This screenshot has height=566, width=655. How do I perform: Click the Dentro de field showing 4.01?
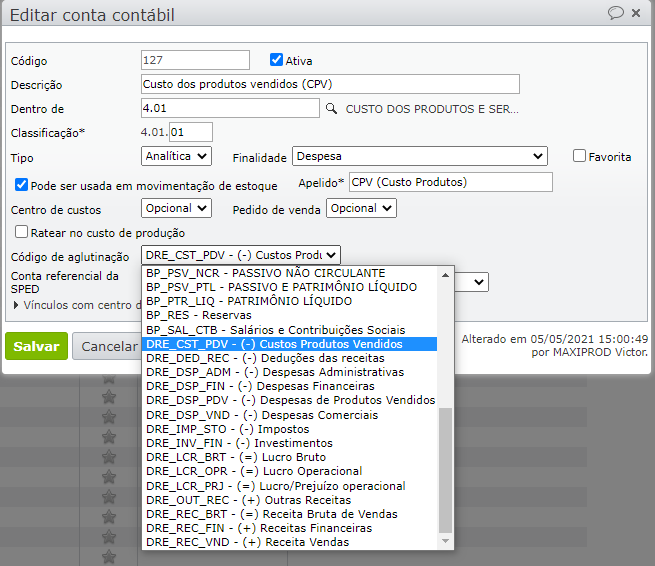tap(230, 108)
